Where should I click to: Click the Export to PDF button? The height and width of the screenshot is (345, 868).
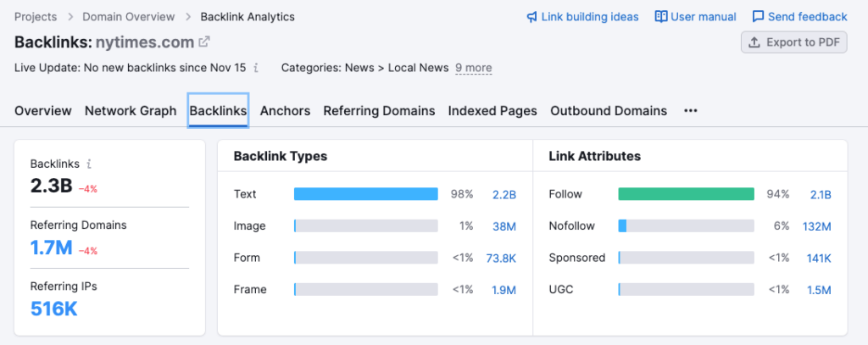click(793, 42)
